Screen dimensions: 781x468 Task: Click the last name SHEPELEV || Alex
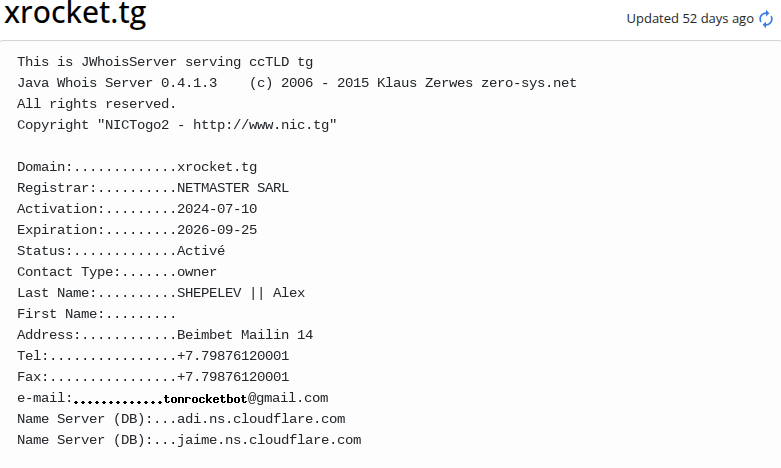pyautogui.click(x=241, y=293)
